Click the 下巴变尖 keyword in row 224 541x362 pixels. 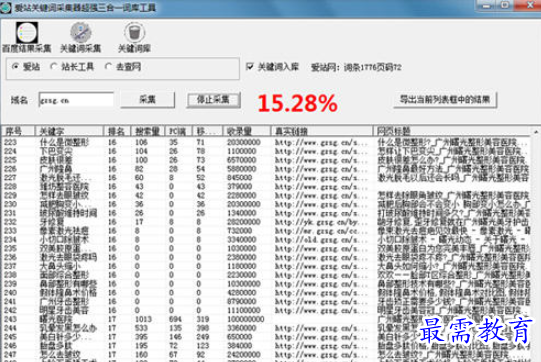[56, 151]
